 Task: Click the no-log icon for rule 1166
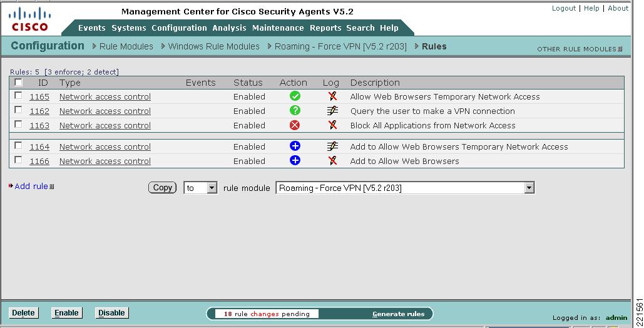(333, 161)
